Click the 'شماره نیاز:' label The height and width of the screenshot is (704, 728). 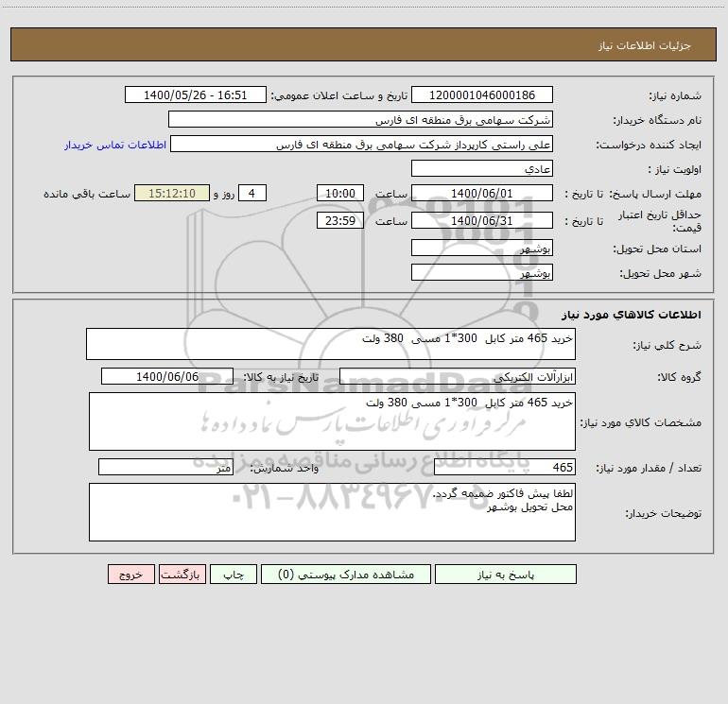[675, 95]
